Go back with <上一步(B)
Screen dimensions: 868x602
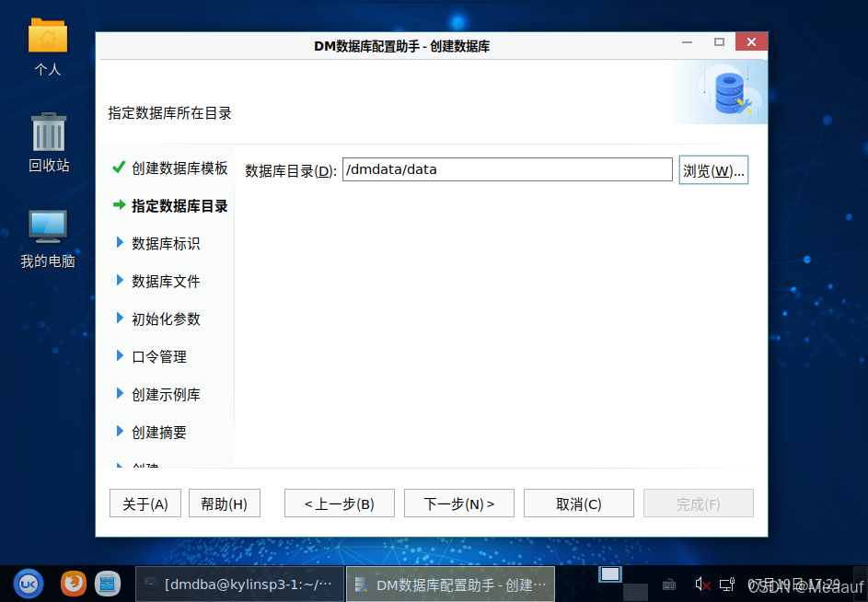click(x=340, y=504)
